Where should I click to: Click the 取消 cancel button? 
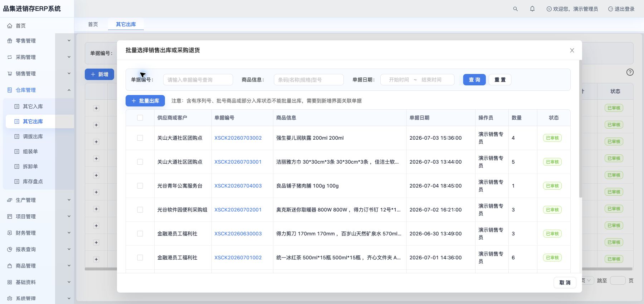(x=565, y=283)
